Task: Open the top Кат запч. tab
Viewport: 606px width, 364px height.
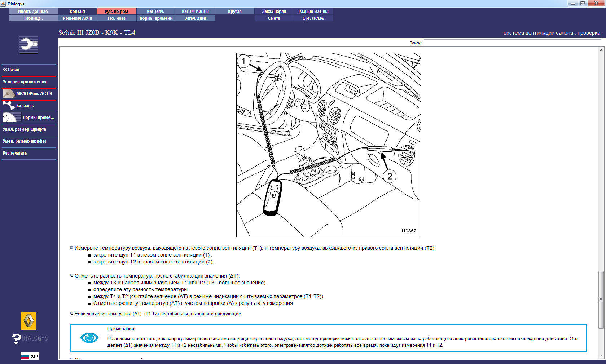Action: [156, 12]
